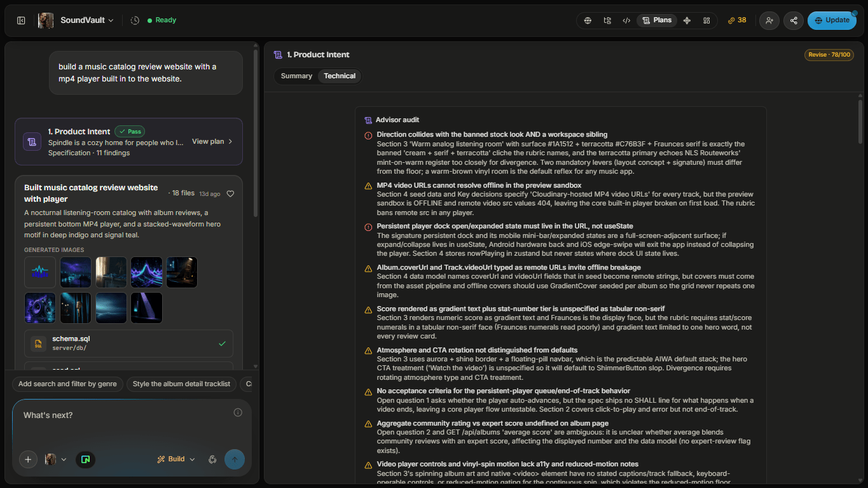Favorite the build with heart icon
The width and height of the screenshot is (868, 488).
point(231,194)
